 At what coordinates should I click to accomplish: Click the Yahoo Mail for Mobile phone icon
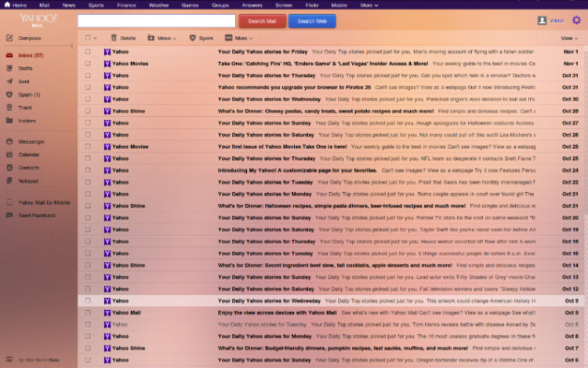click(x=9, y=202)
